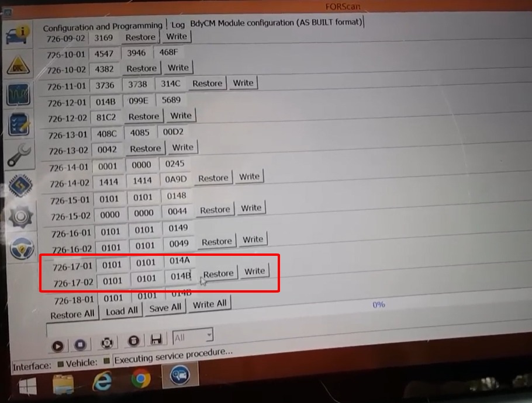This screenshot has height=403, width=532.
Task: Click the Stop button in bottom toolbar
Action: coord(80,345)
